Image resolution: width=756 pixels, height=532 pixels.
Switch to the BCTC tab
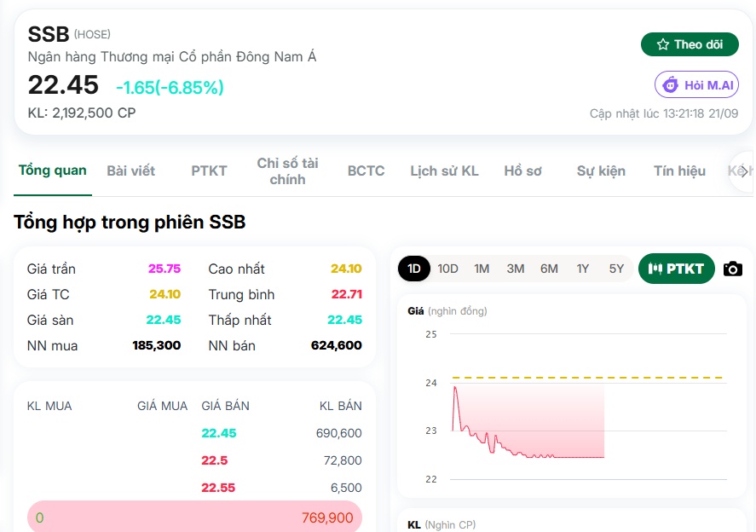pyautogui.click(x=366, y=171)
